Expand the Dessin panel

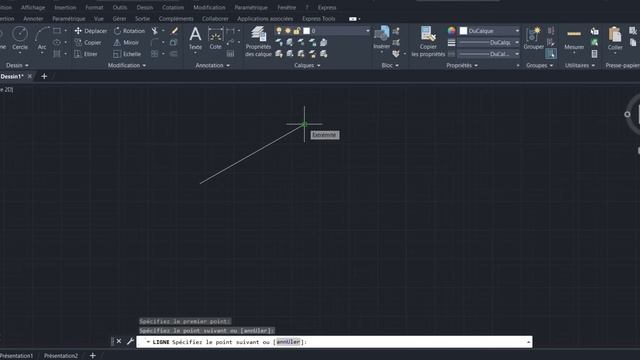17,65
